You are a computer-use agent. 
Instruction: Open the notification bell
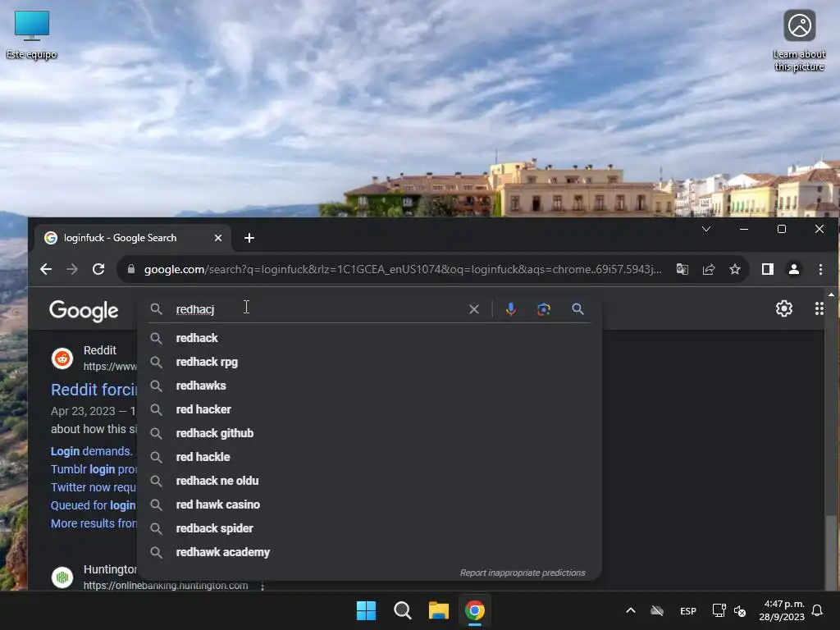817,610
